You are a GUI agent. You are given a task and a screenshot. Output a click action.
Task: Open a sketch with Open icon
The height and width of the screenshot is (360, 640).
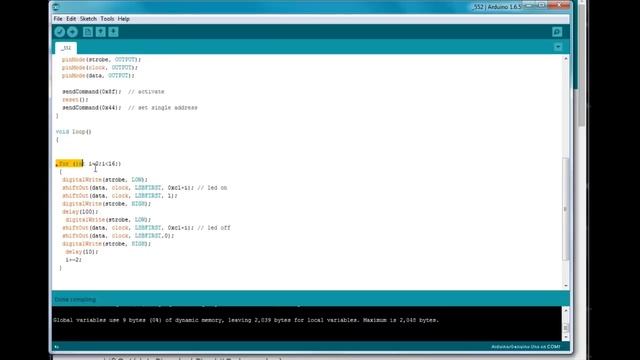pos(100,32)
